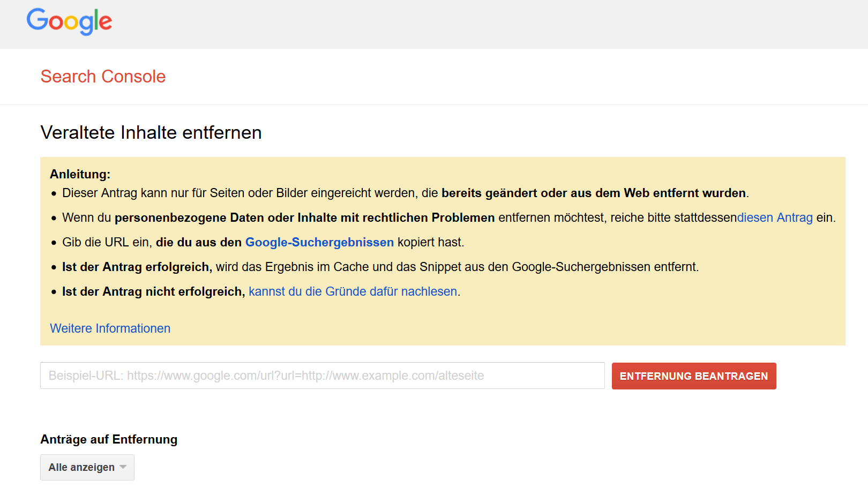
Task: Click the sentence mentioning Cache and Snippet
Action: tap(455, 267)
